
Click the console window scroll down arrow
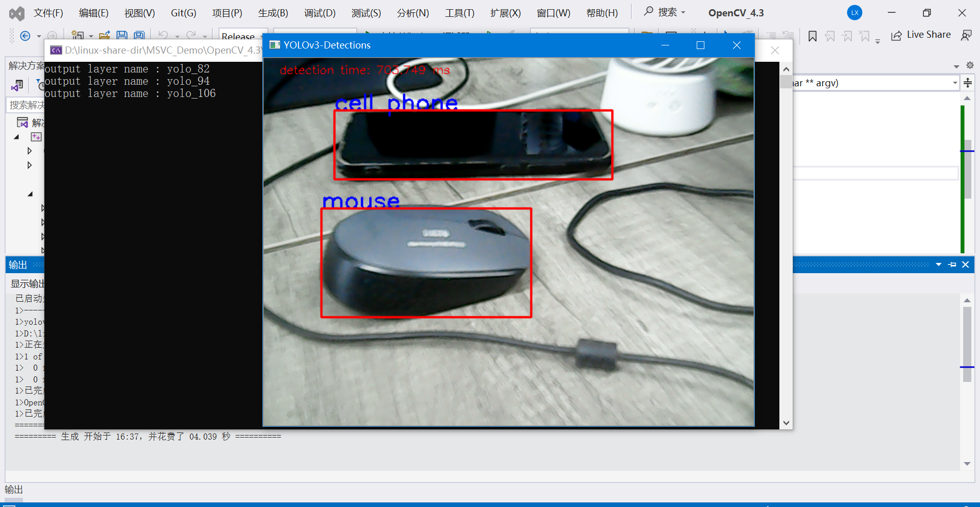[x=786, y=423]
